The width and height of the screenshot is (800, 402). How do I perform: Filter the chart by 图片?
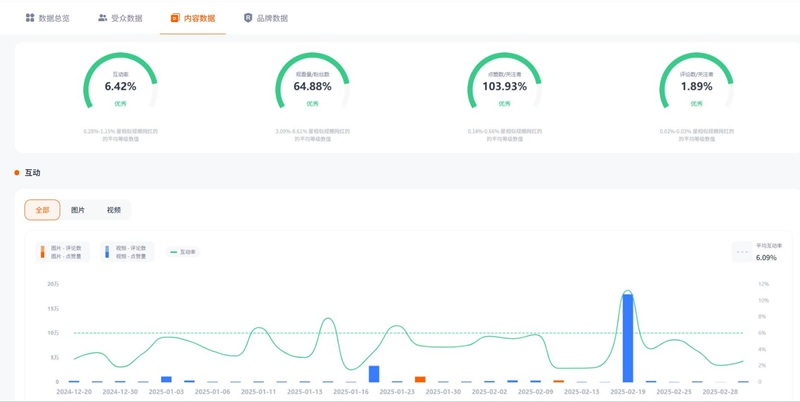pos(78,210)
